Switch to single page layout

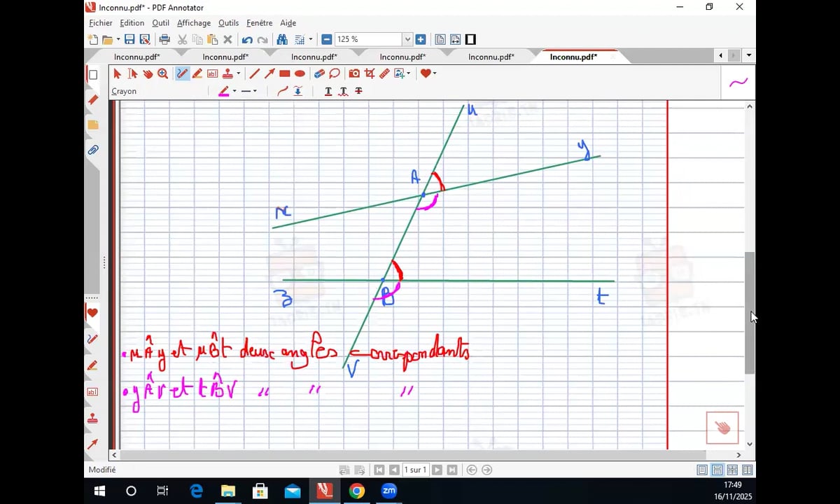click(x=702, y=470)
